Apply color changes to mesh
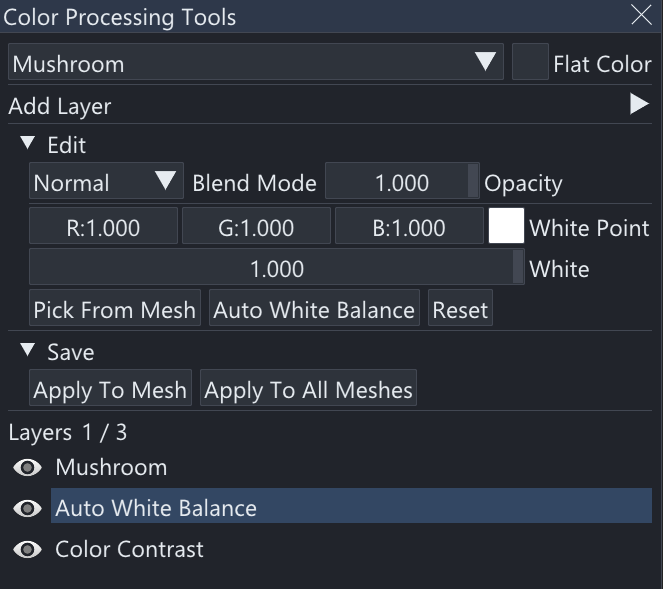Image resolution: width=663 pixels, height=589 pixels. 110,389
